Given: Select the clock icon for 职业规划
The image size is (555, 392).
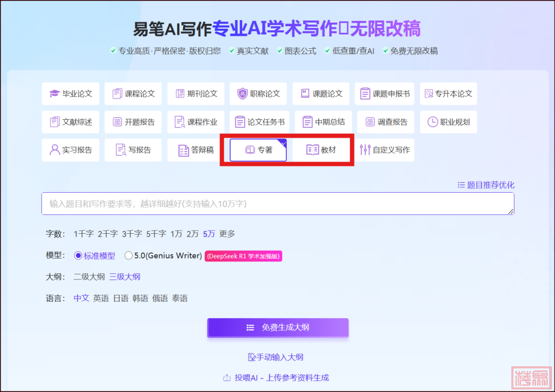Looking at the screenshot, I should tap(433, 122).
